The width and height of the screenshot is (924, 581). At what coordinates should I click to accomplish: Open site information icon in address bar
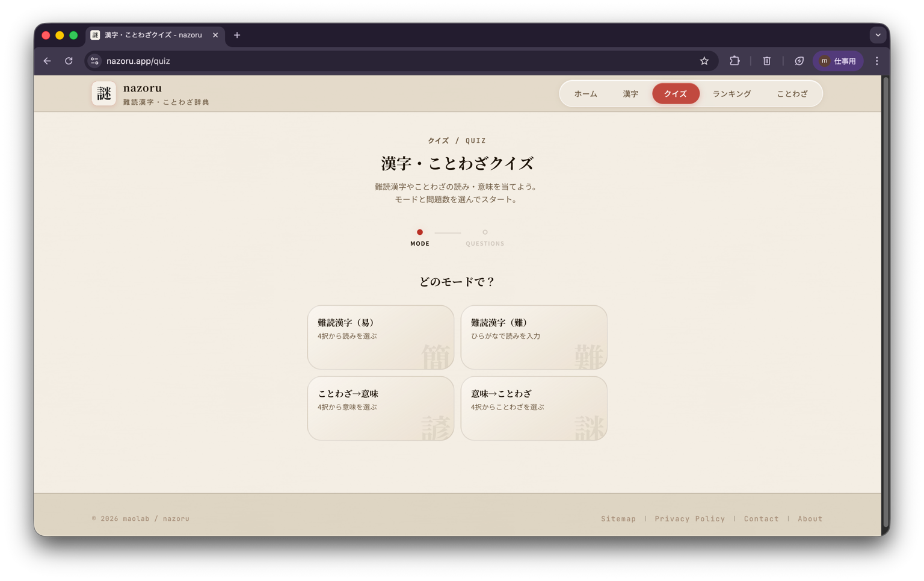pyautogui.click(x=94, y=61)
